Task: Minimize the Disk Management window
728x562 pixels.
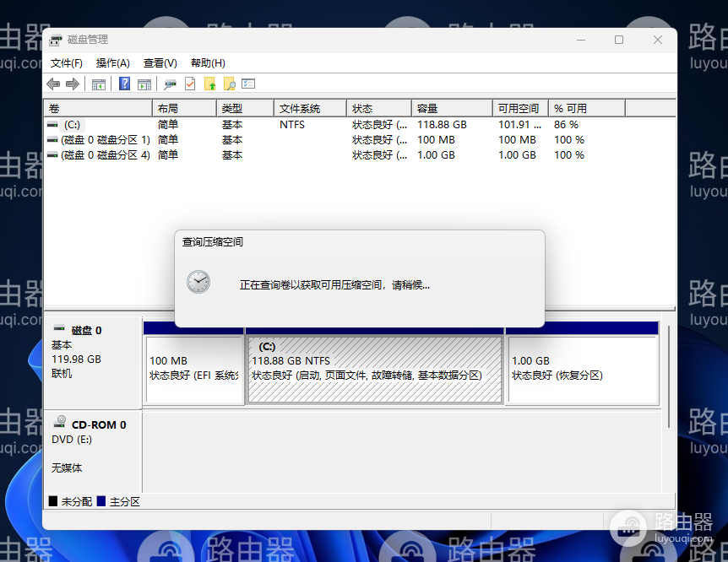Action: (581, 40)
